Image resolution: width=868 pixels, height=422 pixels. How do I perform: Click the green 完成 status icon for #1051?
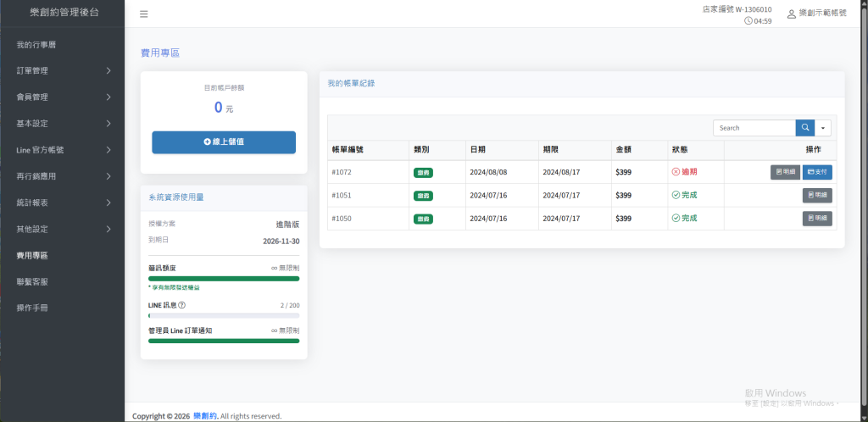tap(676, 195)
